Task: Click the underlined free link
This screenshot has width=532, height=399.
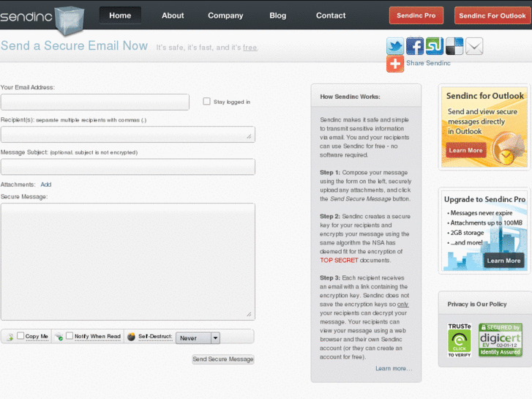Action: (x=250, y=48)
